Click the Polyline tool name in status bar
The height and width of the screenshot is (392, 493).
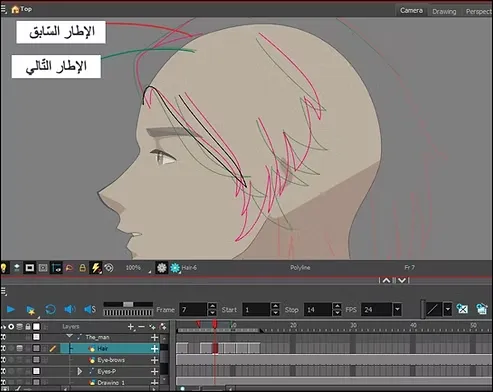[300, 268]
